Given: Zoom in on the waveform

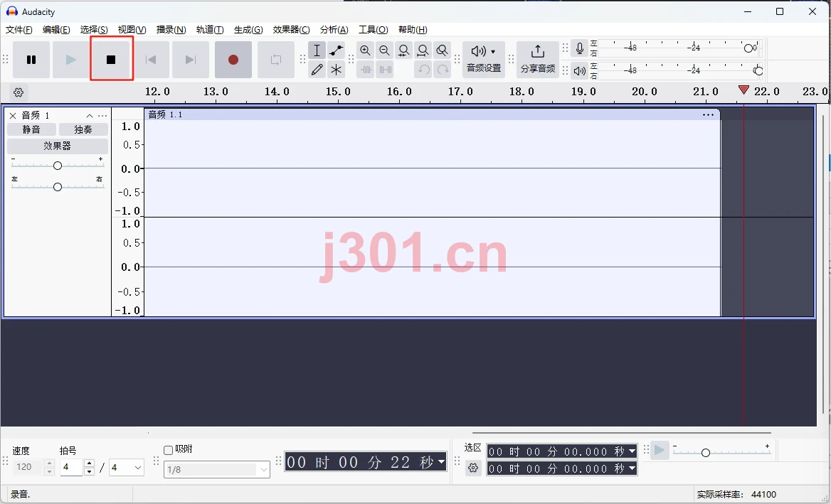Looking at the screenshot, I should [365, 50].
